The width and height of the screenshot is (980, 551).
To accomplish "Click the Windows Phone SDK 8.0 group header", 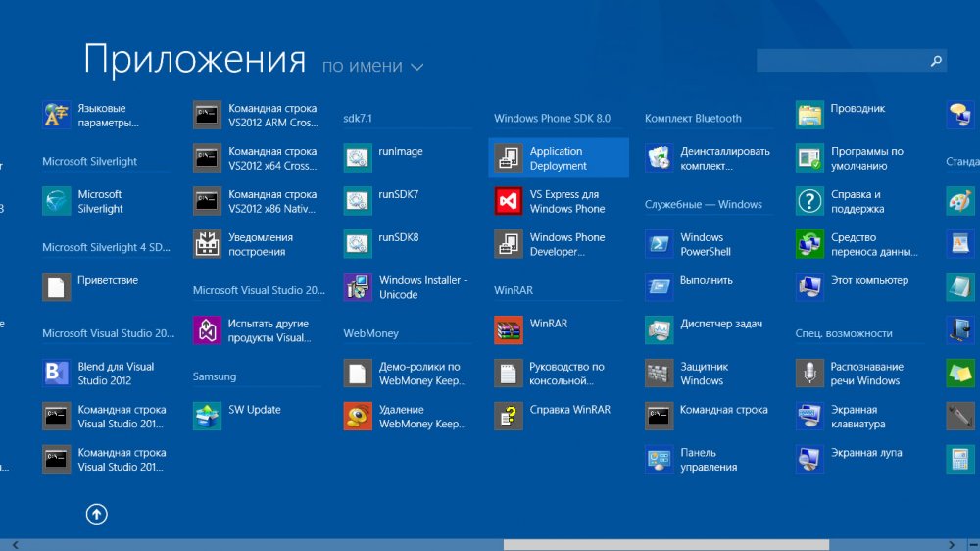I will [x=552, y=119].
